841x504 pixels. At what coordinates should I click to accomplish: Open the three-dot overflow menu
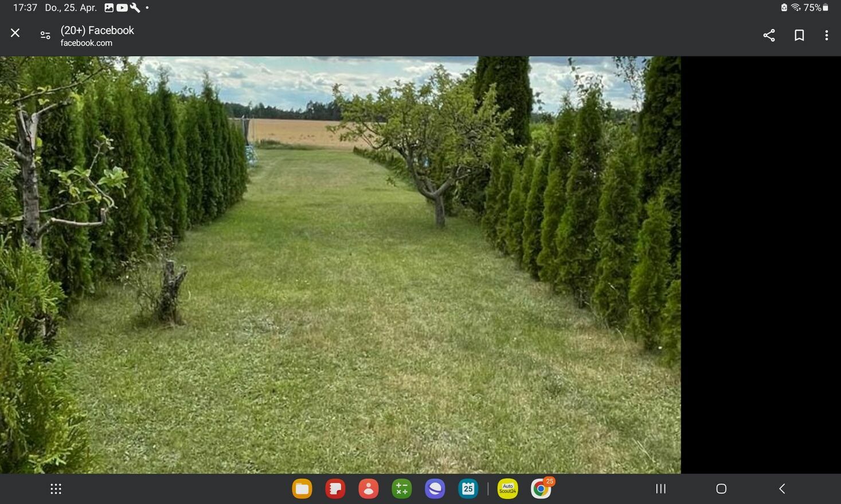[x=826, y=36]
